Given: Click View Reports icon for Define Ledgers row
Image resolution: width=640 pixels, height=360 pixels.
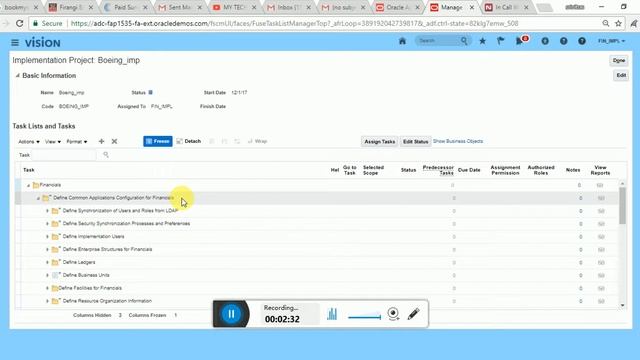Looking at the screenshot, I should [601, 262].
